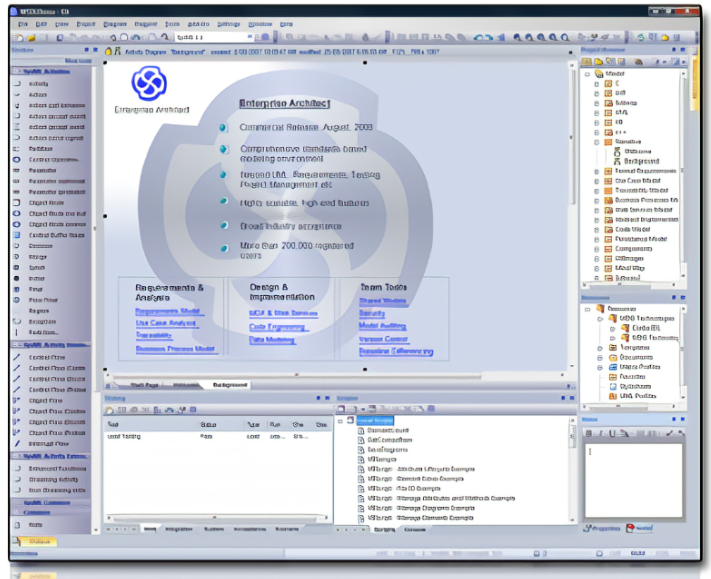Expand the Use Case Model package node
This screenshot has width=711, height=579.
597,181
